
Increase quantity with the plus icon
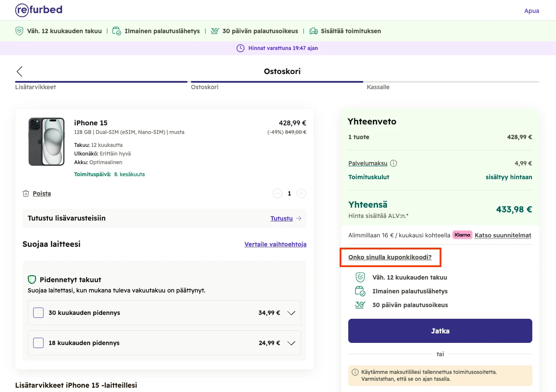(301, 193)
